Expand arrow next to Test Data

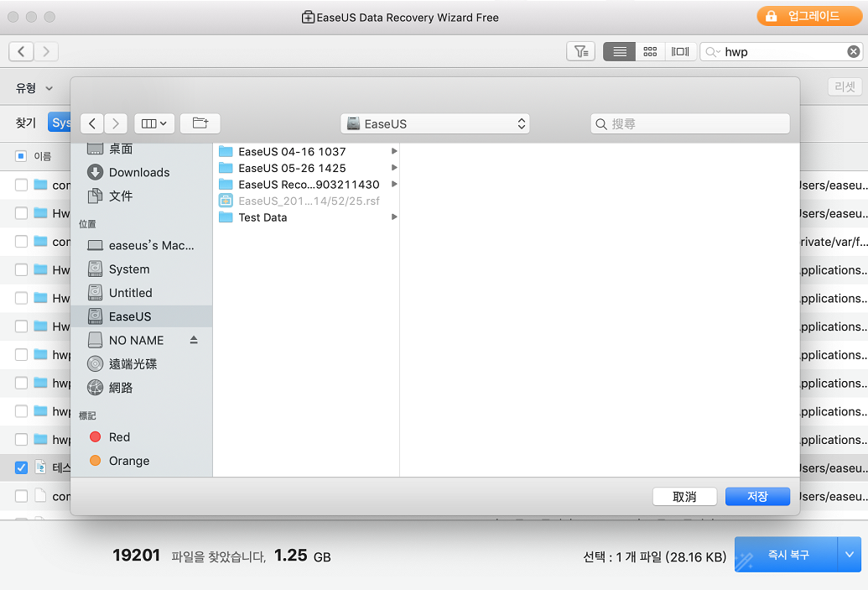[394, 217]
